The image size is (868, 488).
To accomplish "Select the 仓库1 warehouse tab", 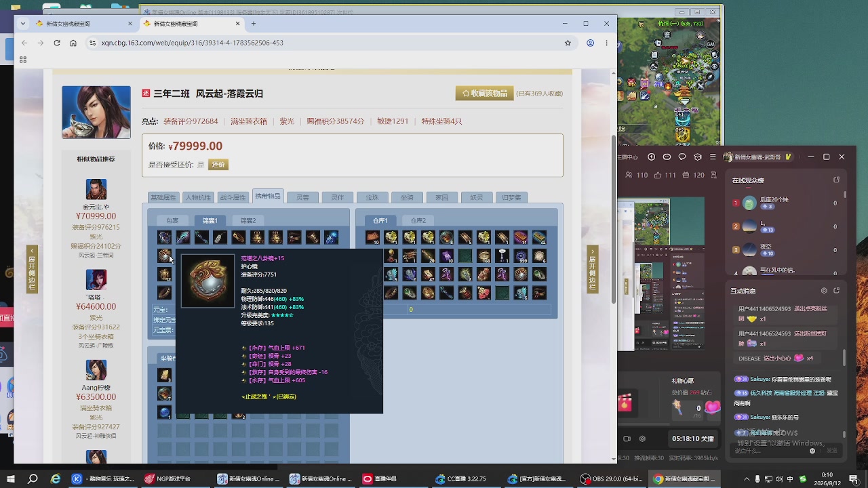I will click(x=380, y=220).
